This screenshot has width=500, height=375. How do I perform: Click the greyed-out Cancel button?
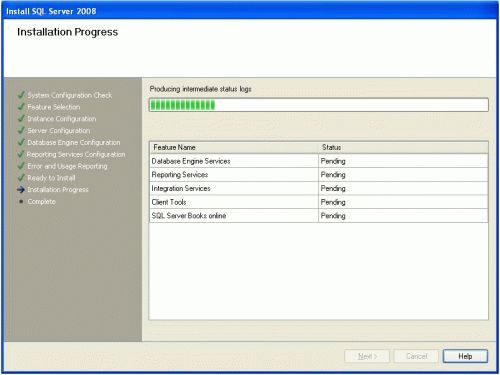(416, 356)
